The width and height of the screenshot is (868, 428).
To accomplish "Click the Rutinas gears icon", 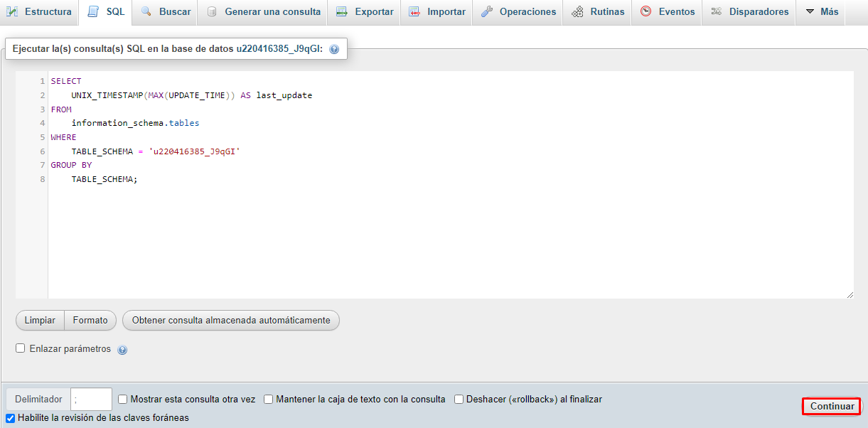I will pos(578,12).
